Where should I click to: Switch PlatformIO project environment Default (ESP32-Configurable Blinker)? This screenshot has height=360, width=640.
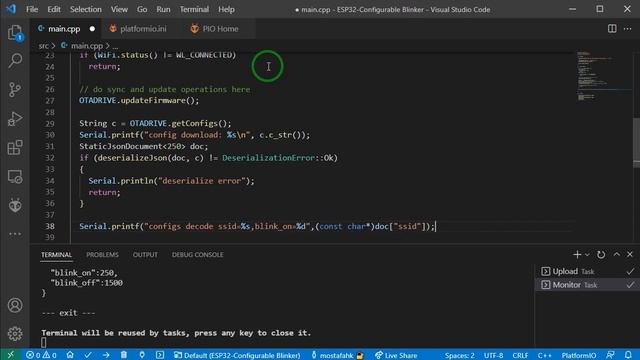coord(237,355)
